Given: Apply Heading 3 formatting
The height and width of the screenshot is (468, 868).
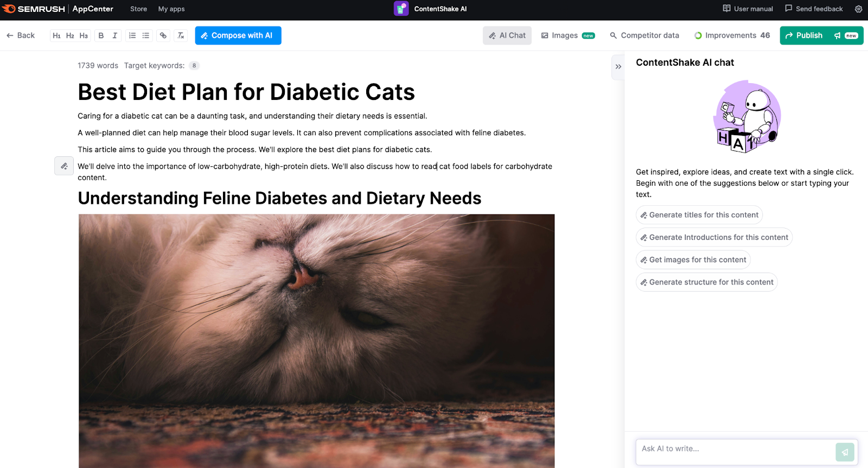Looking at the screenshot, I should coord(84,36).
